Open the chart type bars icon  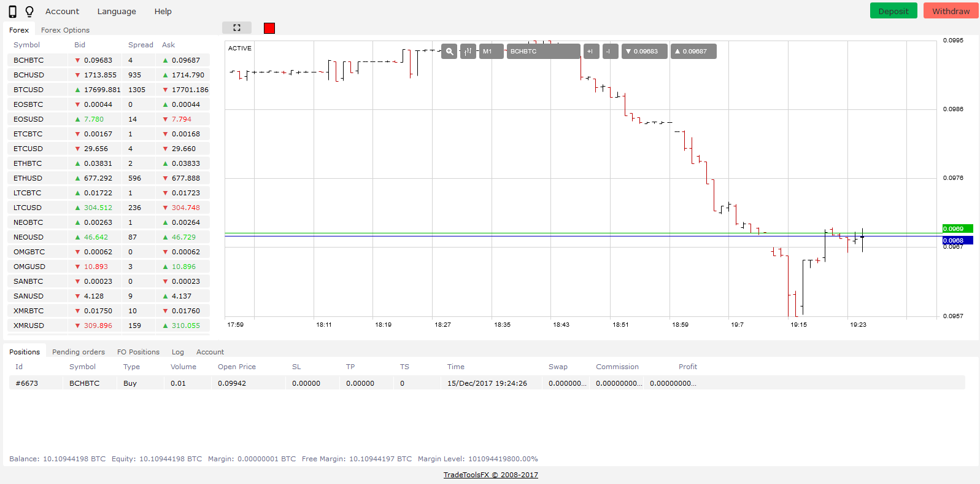tap(468, 52)
